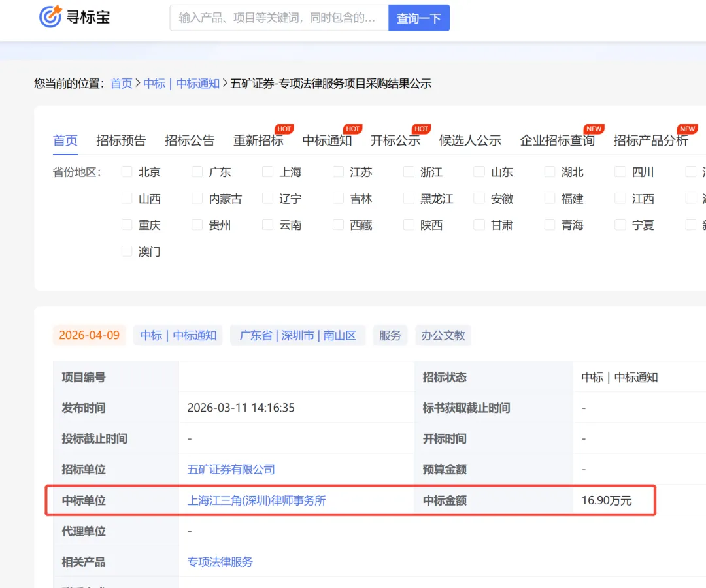Image resolution: width=706 pixels, height=588 pixels.
Task: Switch to the 候选人公示 tab
Action: coord(470,141)
